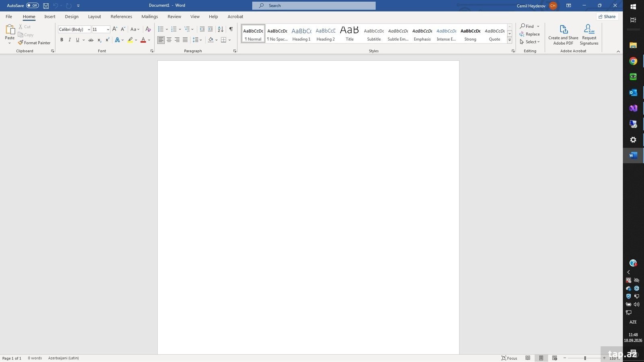This screenshot has height=362, width=644.
Task: Open the font size dropdown
Action: tap(108, 29)
